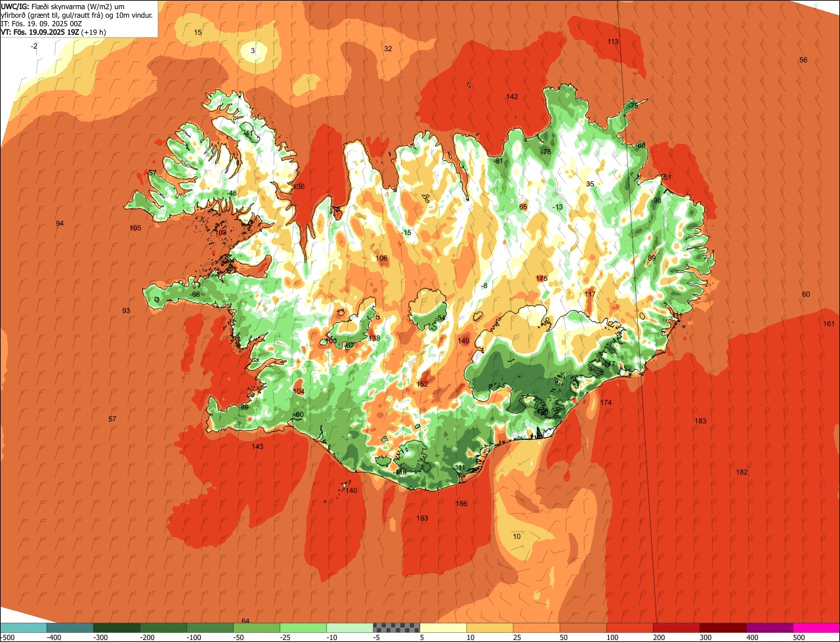Select the map value 138
Viewport: 840px width, 642px height.
tap(374, 339)
